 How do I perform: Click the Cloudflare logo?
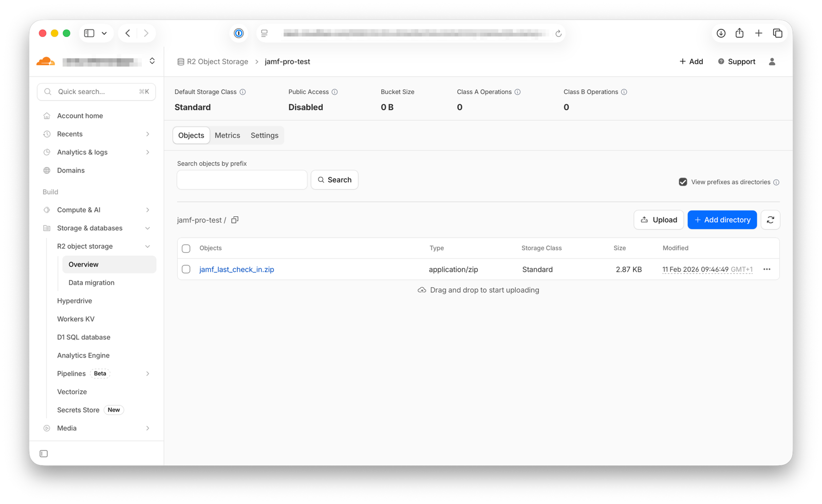tap(46, 62)
